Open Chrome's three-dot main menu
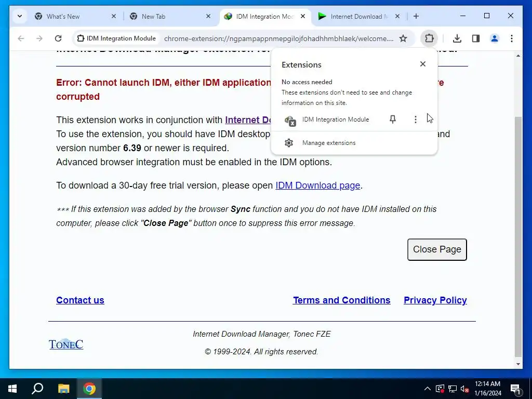532x399 pixels. [512, 38]
